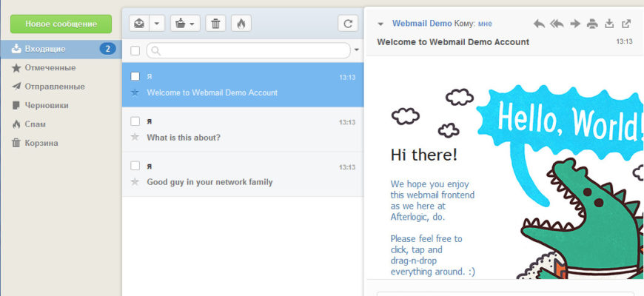Open the Отправленные folder
Image resolution: width=644 pixels, height=296 pixels.
click(55, 87)
